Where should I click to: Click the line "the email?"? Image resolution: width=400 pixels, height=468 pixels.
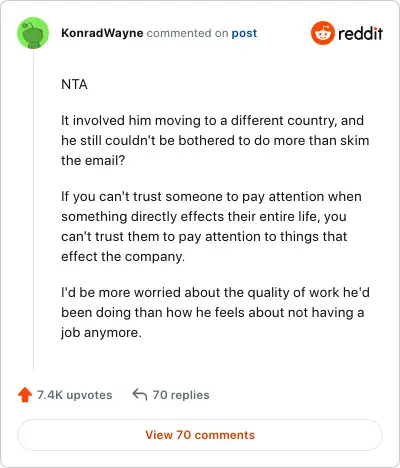[x=93, y=160]
